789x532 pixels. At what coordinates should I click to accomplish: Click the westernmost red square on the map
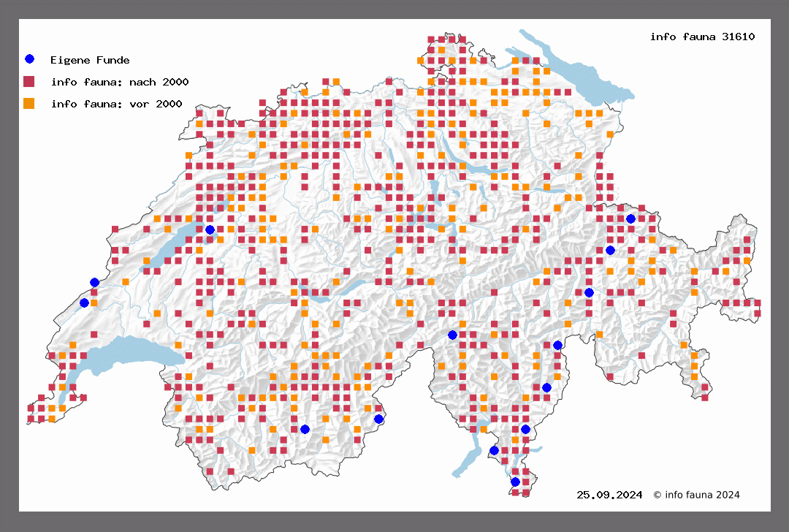point(31,408)
